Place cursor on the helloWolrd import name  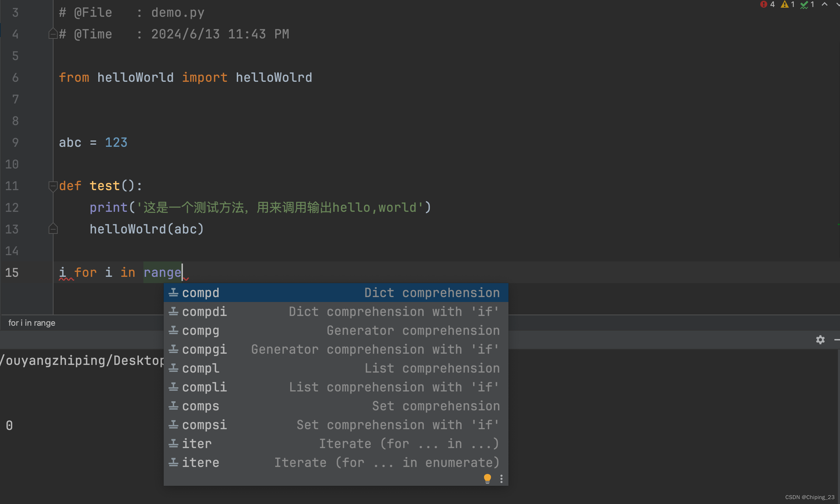coord(274,77)
